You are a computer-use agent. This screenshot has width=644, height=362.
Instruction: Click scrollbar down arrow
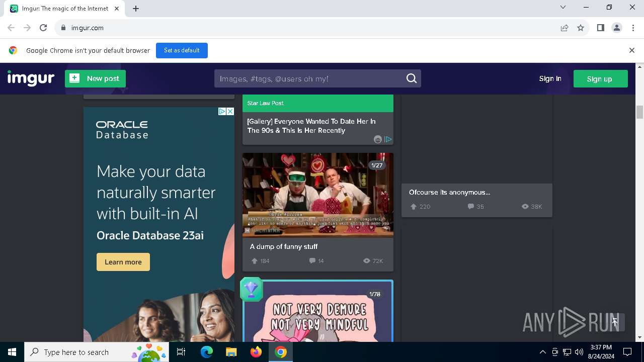pos(640,337)
